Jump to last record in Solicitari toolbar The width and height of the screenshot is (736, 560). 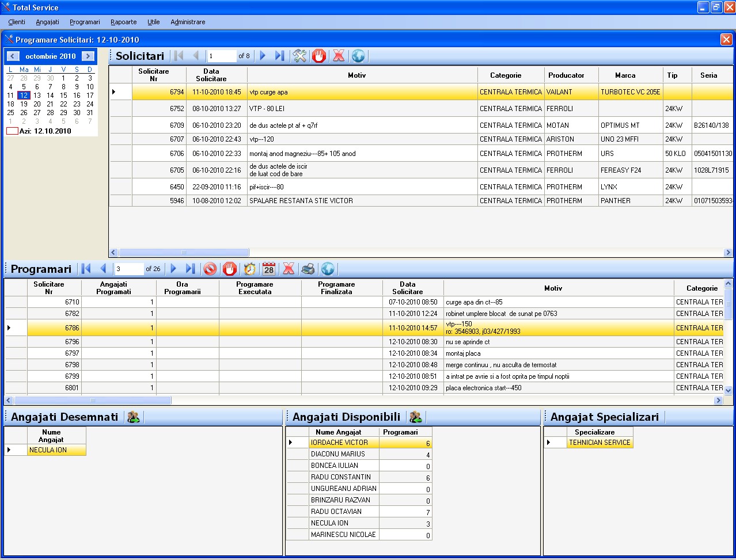tap(280, 56)
